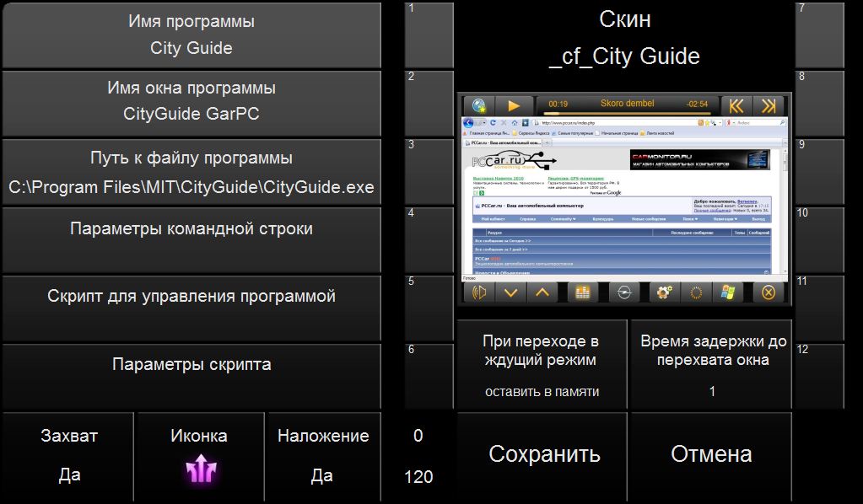Screen dimensions: 863x504
Task: Select slot number 1
Action: click(429, 34)
